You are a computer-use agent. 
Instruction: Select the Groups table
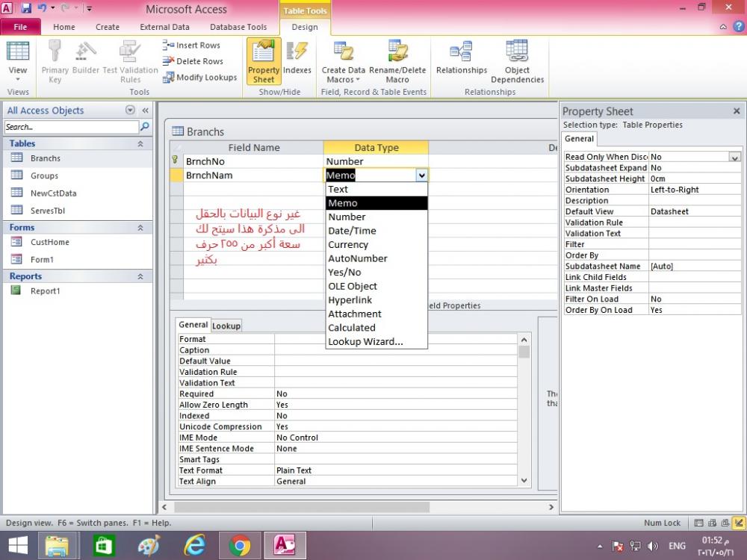pyautogui.click(x=78, y=175)
